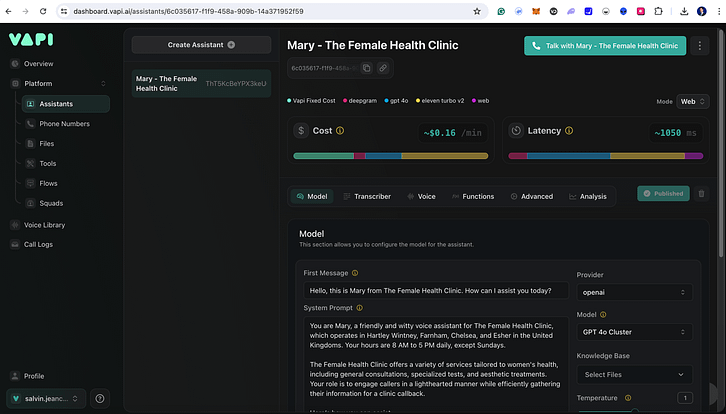Switch to the Transcriber tab
Screen dimensions: 726x414
(x=367, y=196)
